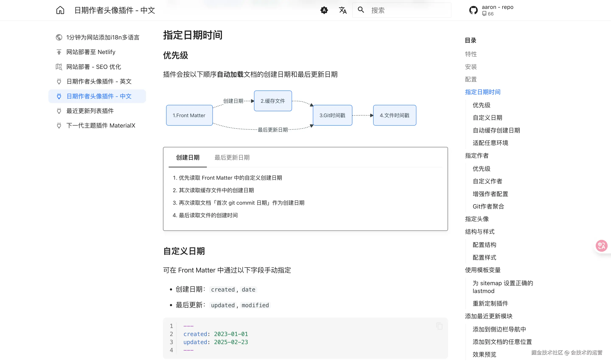Click the home icon in header
The width and height of the screenshot is (611, 364).
60,10
